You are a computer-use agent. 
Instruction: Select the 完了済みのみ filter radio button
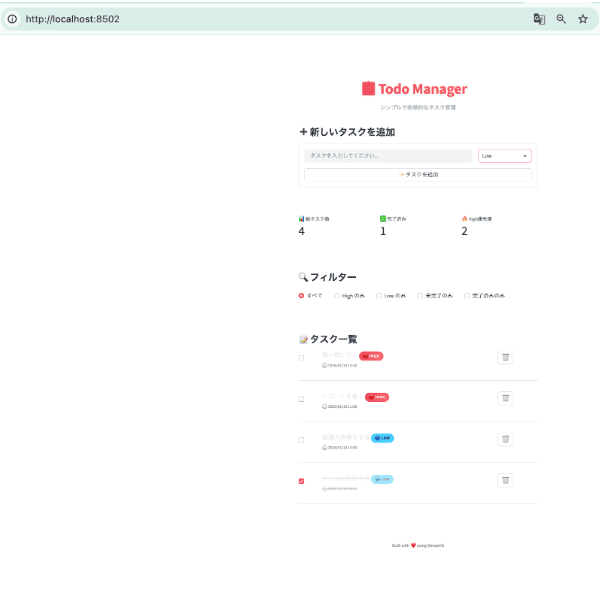coord(466,295)
